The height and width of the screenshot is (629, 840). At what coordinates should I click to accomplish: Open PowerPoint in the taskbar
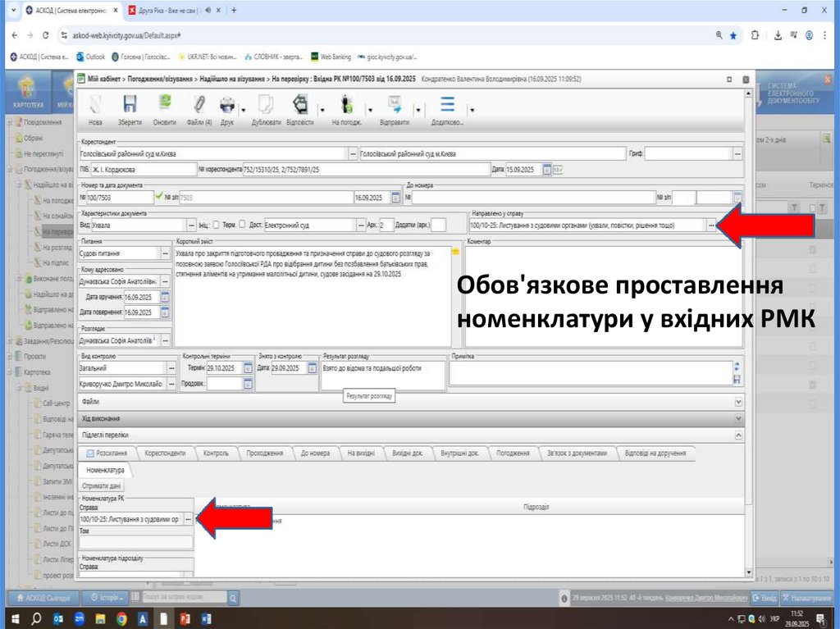(x=185, y=619)
